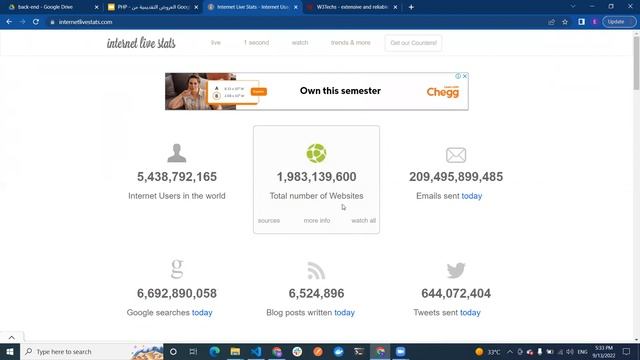The width and height of the screenshot is (640, 360).
Task: Click the Google searches g icon
Action: [177, 269]
